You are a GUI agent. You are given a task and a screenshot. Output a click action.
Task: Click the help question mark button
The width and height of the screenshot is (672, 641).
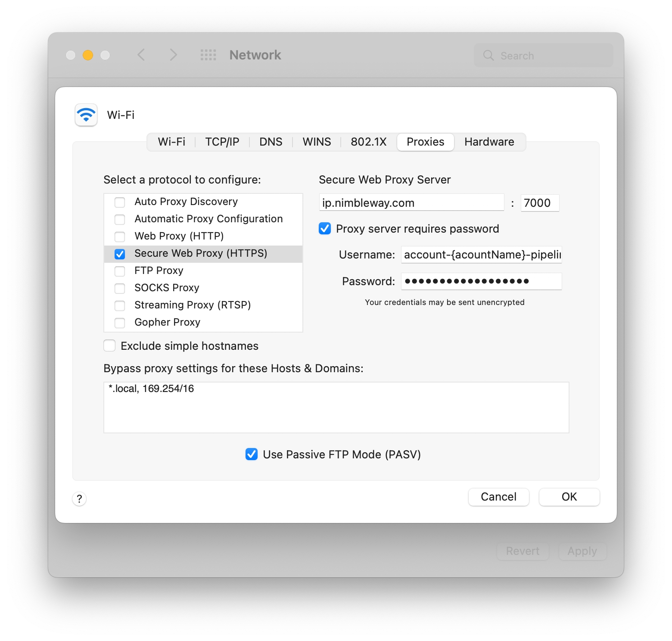pyautogui.click(x=79, y=499)
